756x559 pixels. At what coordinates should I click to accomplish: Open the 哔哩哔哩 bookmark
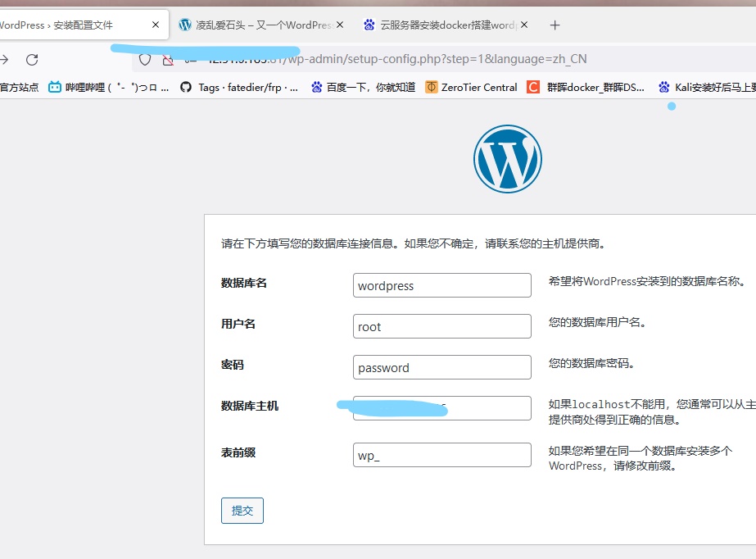coord(108,88)
